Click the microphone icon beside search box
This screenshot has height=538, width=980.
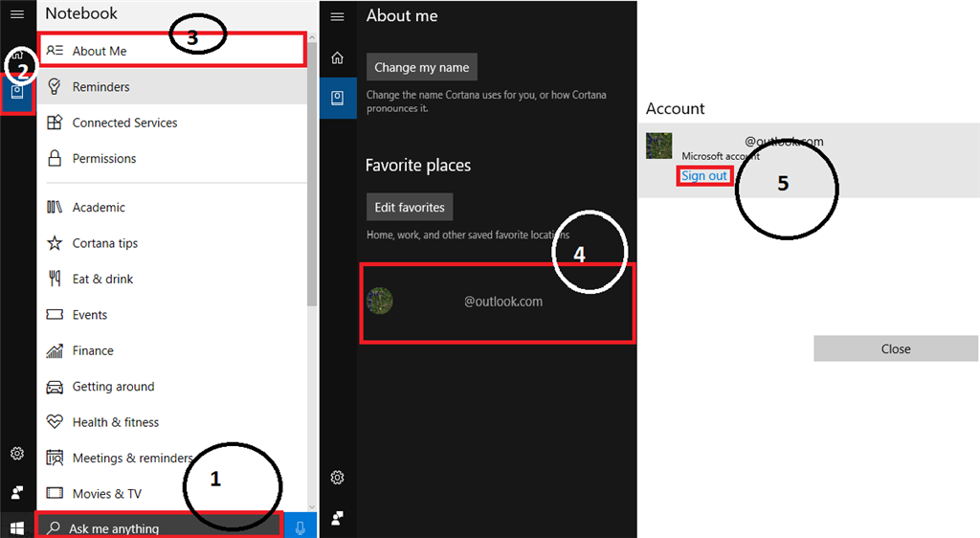(301, 528)
